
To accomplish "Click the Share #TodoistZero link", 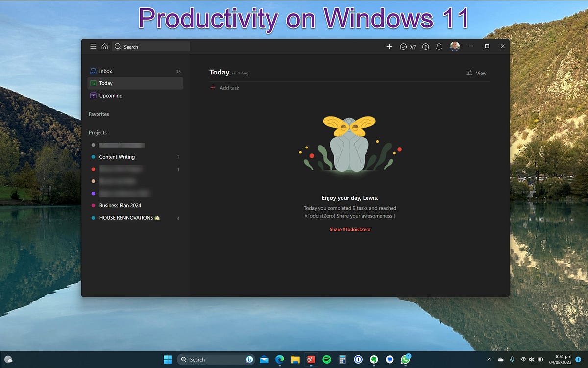I will coord(350,229).
